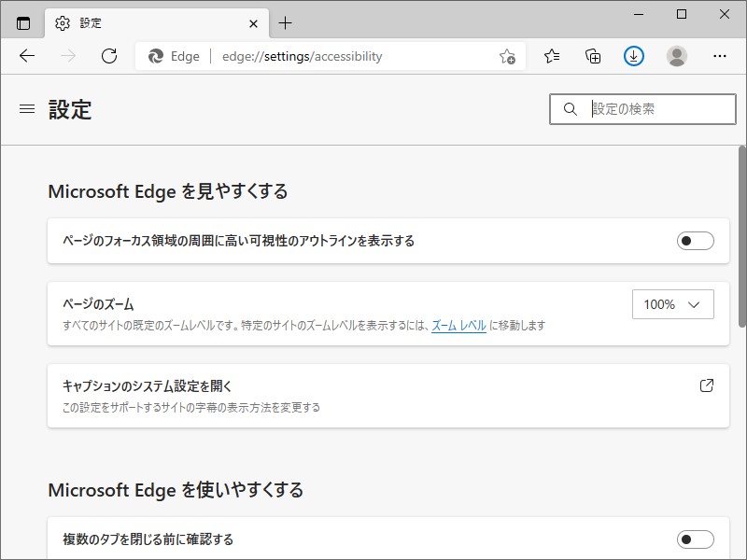Open the page zoom 100% dropdown
747x560 pixels.
coord(673,304)
